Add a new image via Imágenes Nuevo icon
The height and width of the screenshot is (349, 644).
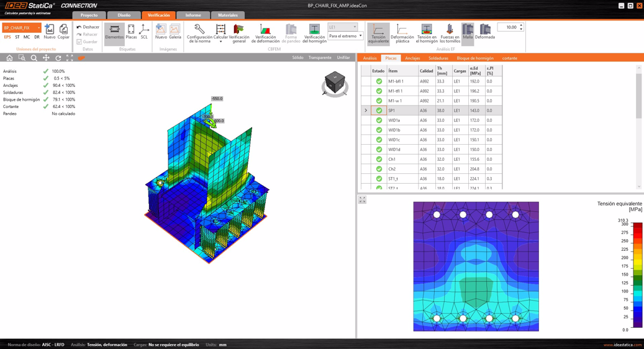(x=161, y=32)
